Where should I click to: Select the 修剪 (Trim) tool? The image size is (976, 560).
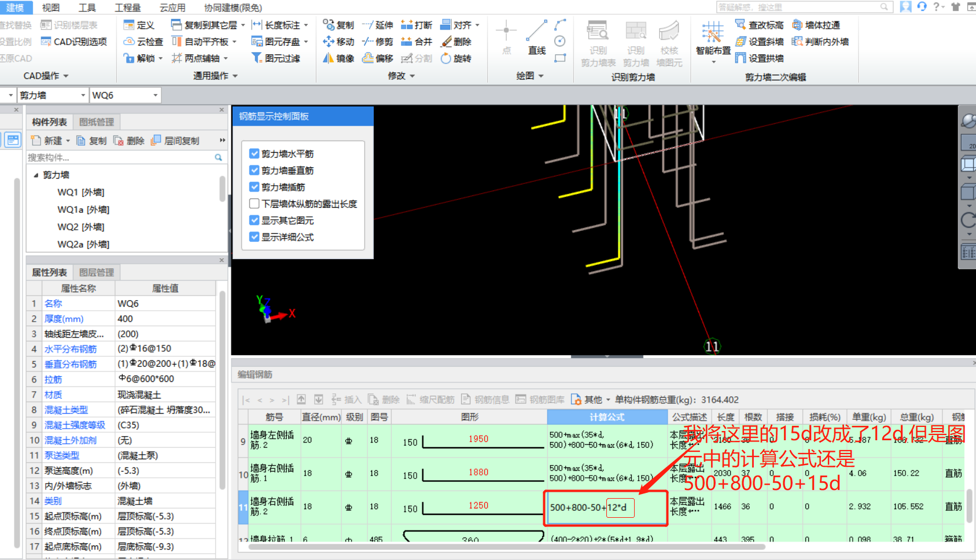(x=377, y=42)
